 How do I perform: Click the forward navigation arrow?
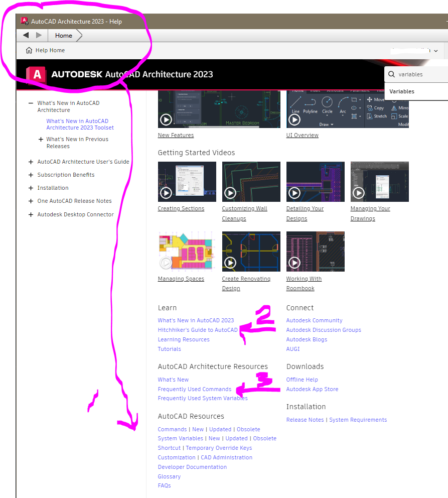coord(39,35)
